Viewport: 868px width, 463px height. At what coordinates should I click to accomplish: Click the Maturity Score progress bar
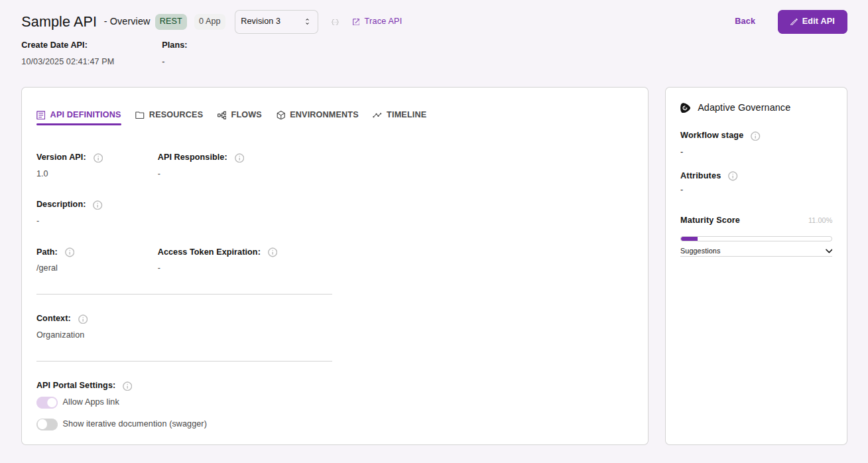(755, 238)
